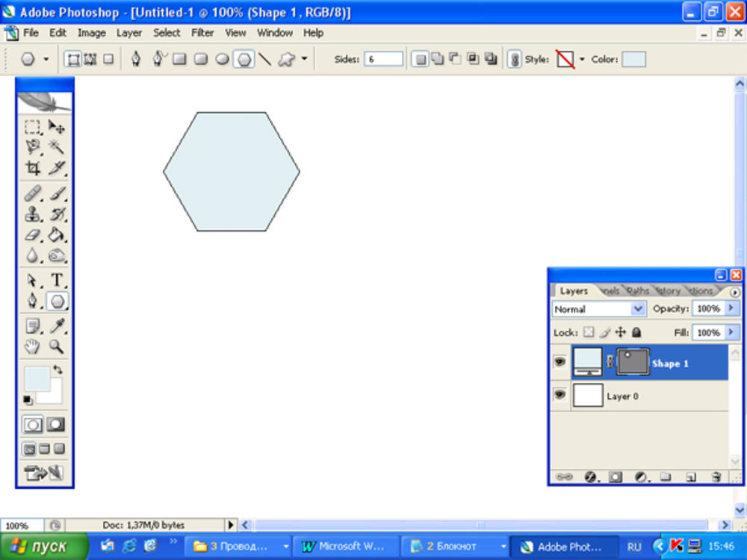Screen dimensions: 747x560
Task: Expand the Opacity slider arrow
Action: click(x=731, y=308)
